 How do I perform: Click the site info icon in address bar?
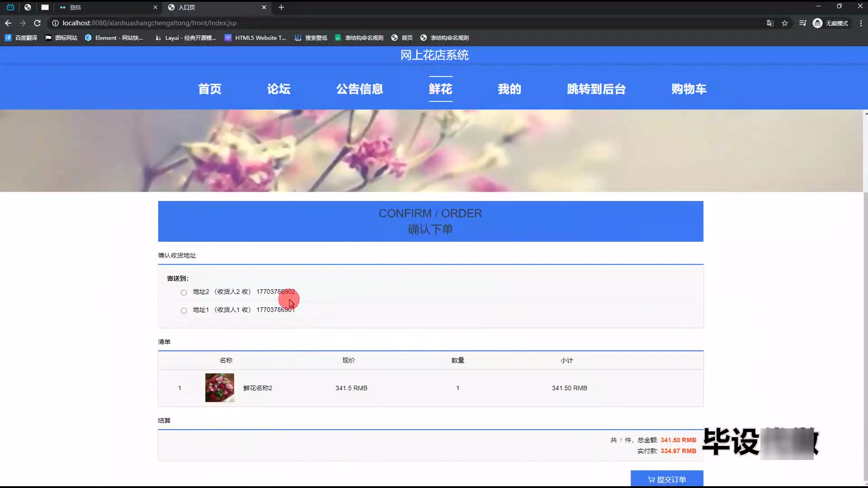click(55, 23)
